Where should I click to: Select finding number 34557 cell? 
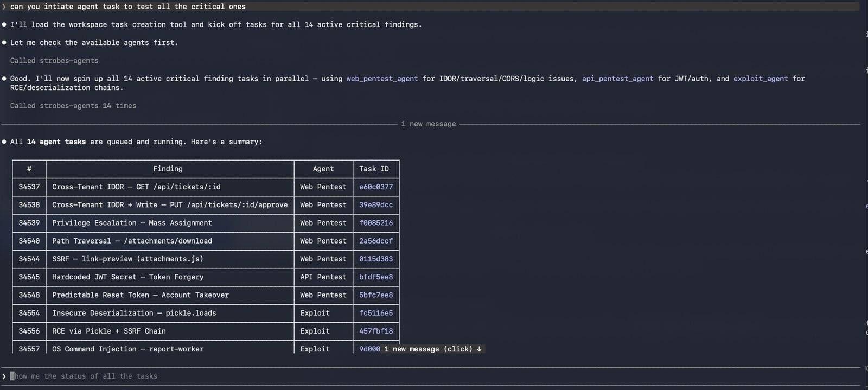[29, 349]
